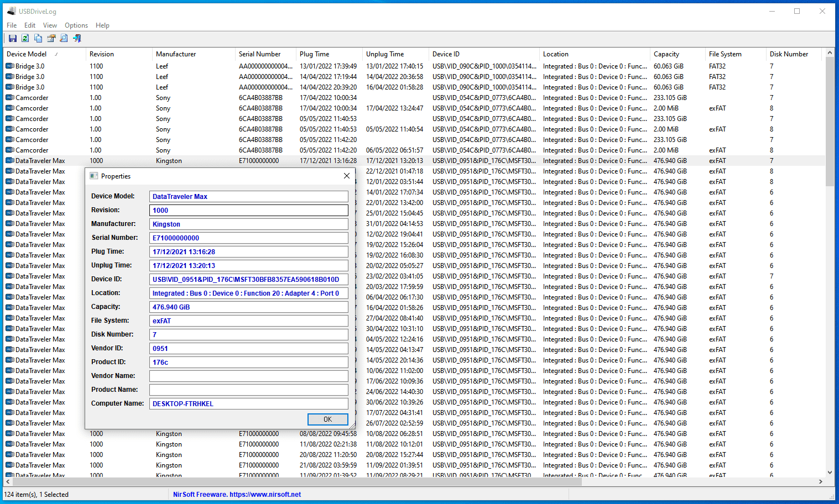
Task: Click the Refresh toolbar icon
Action: [x=25, y=38]
